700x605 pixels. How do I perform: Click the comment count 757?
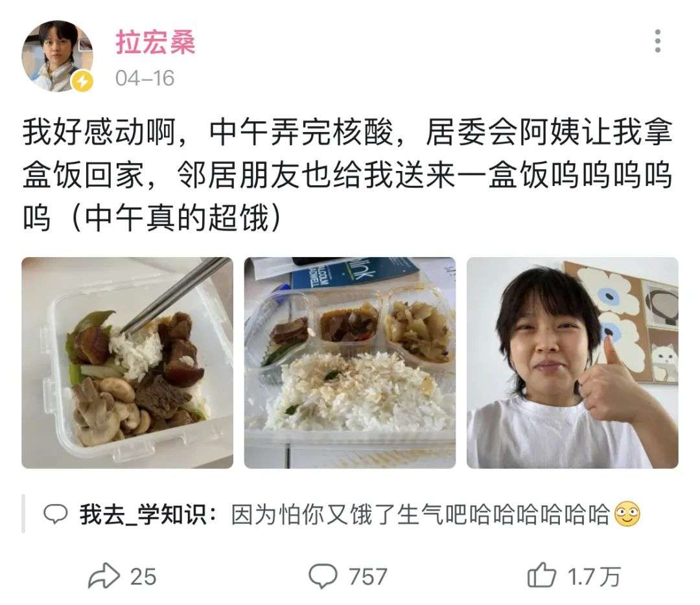click(368, 576)
